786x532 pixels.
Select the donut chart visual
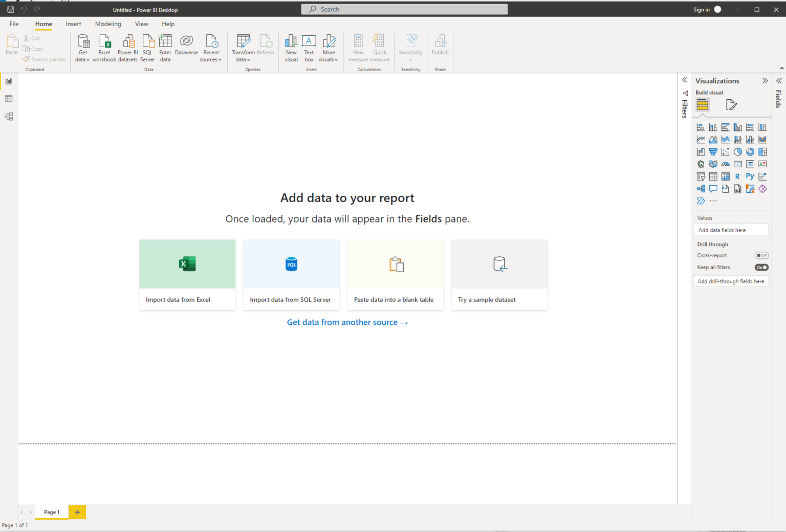[x=750, y=151]
